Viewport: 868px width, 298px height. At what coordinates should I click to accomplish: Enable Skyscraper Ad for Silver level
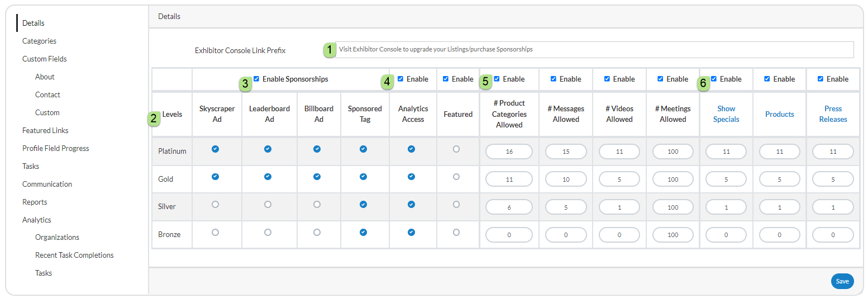coord(216,205)
